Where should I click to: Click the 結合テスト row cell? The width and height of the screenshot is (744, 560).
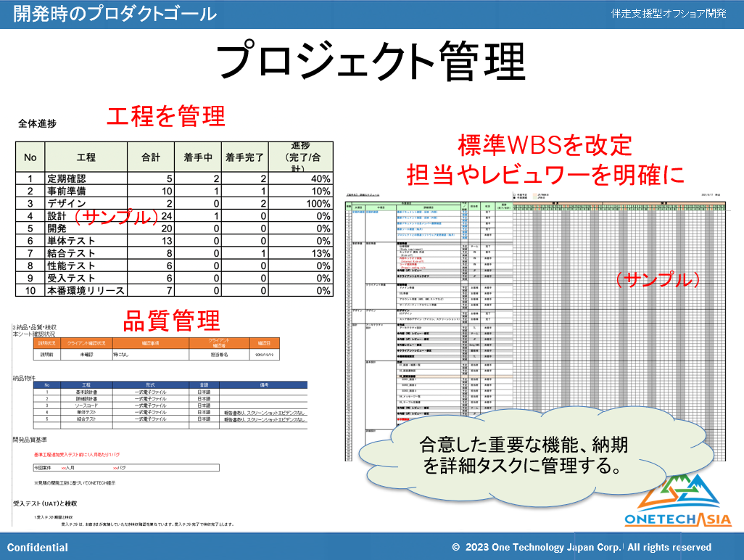86,253
